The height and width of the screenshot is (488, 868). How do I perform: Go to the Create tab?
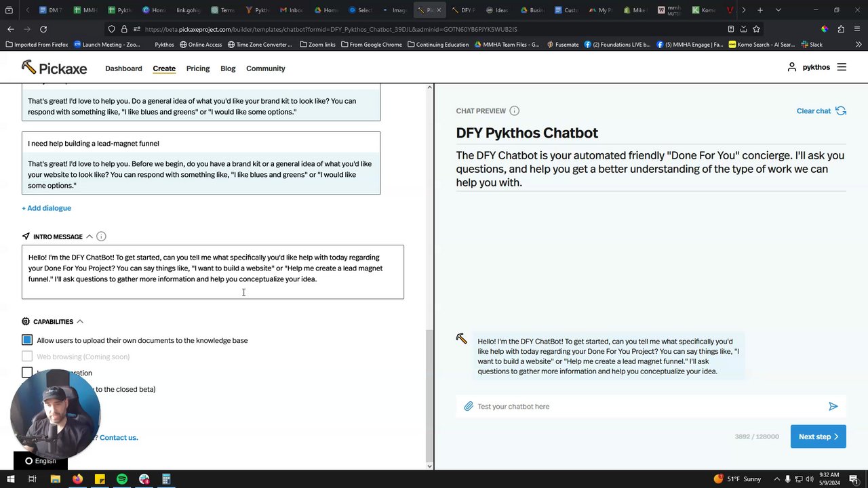[164, 68]
